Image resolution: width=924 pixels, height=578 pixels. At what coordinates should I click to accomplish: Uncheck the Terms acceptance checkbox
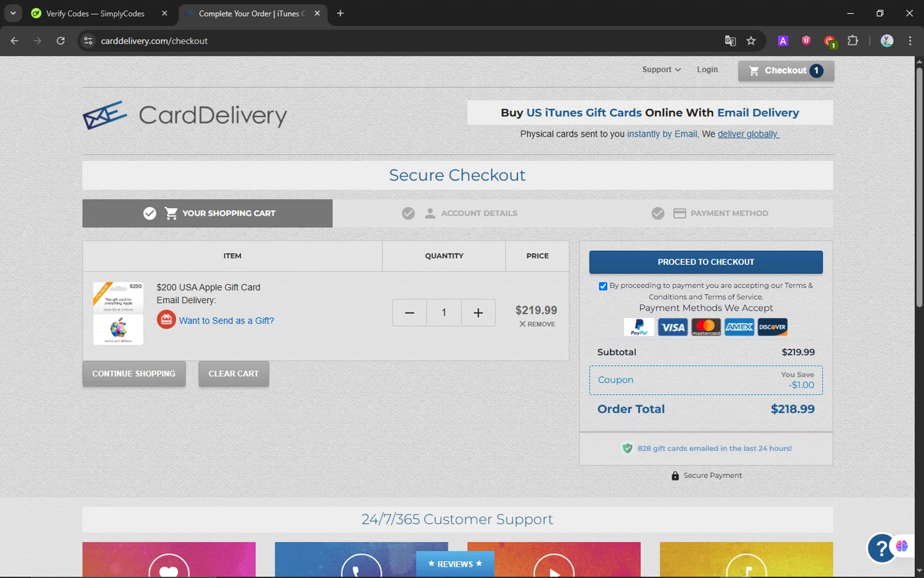[x=603, y=286]
